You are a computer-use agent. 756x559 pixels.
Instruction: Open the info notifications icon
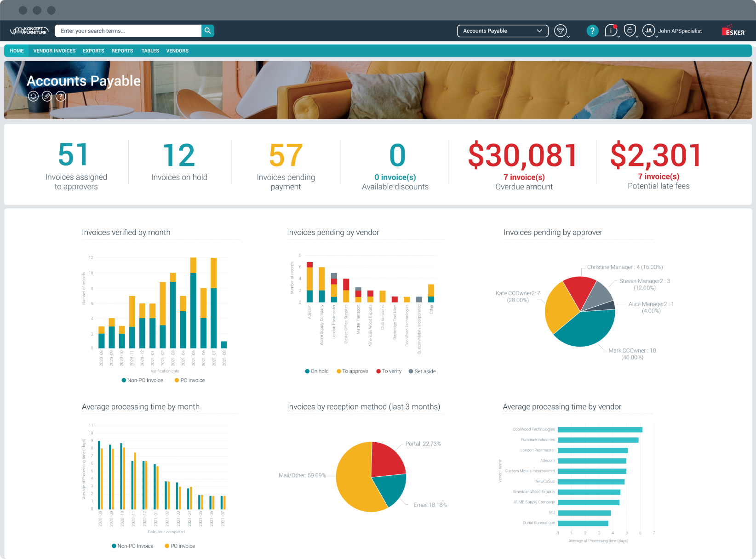(x=611, y=31)
